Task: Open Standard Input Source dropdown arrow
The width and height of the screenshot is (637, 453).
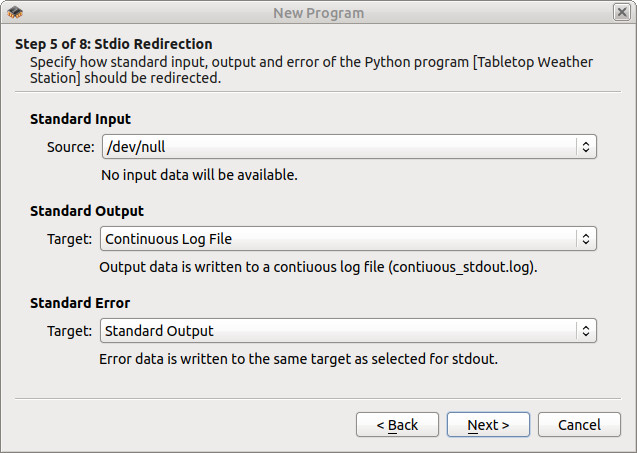Action: (585, 147)
